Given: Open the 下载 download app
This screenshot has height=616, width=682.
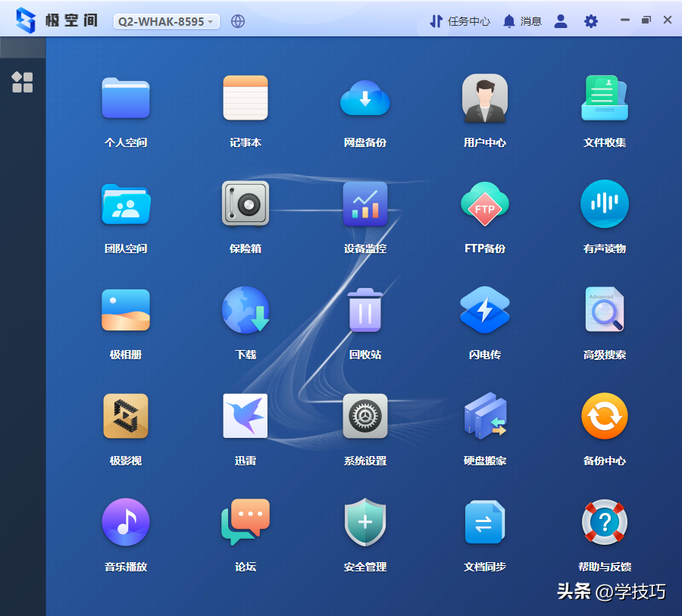Looking at the screenshot, I should (x=246, y=310).
